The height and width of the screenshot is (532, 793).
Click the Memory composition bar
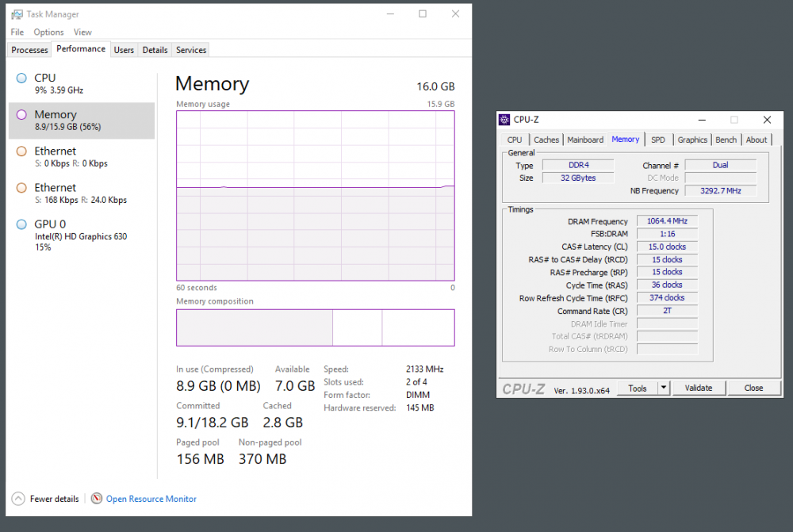315,327
